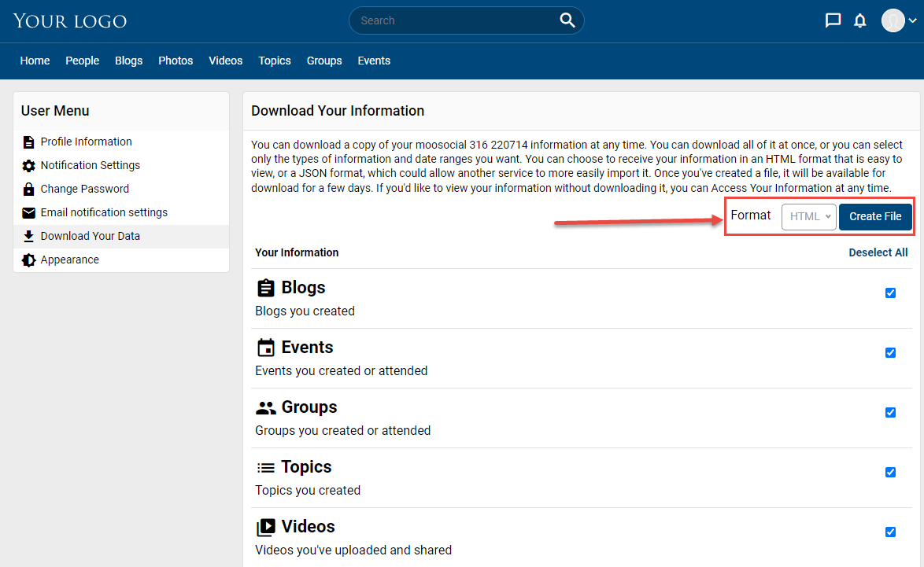Click the 'Blogs you created' description
Screen dimensions: 924x567
coord(305,311)
